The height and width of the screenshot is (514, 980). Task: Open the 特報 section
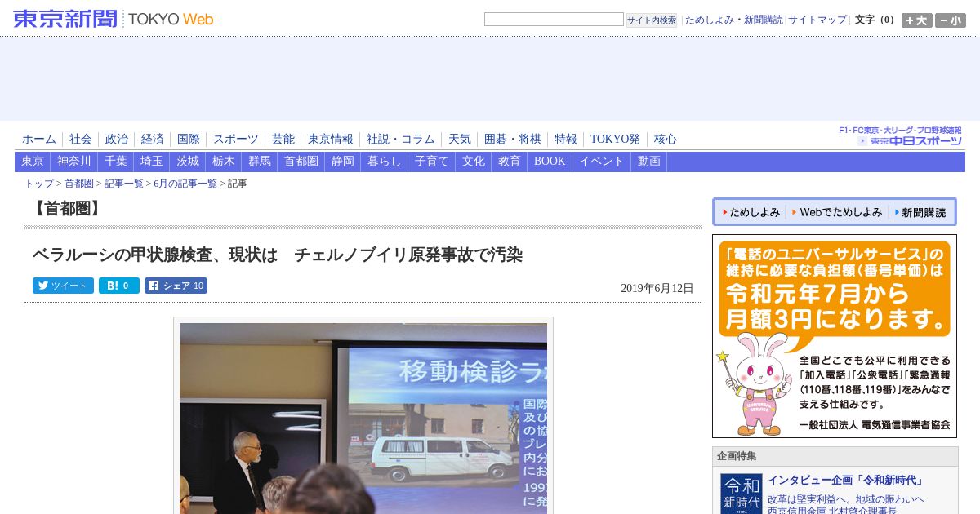click(565, 140)
